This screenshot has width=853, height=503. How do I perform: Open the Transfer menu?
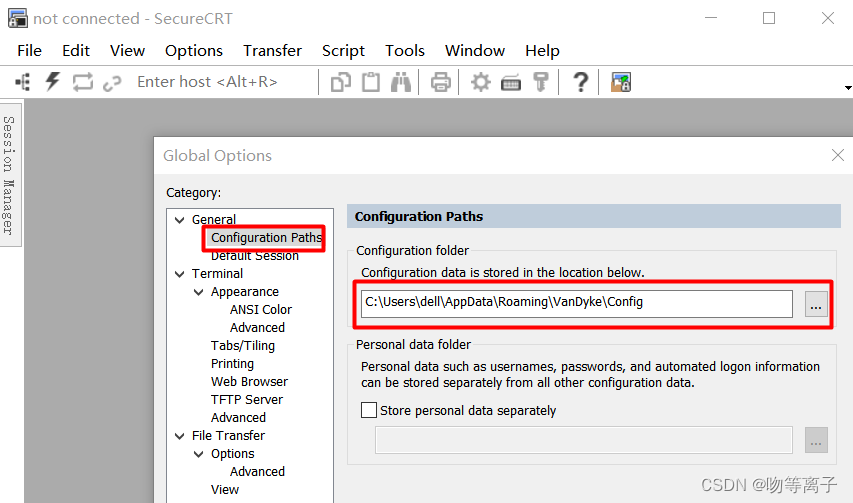pyautogui.click(x=272, y=51)
